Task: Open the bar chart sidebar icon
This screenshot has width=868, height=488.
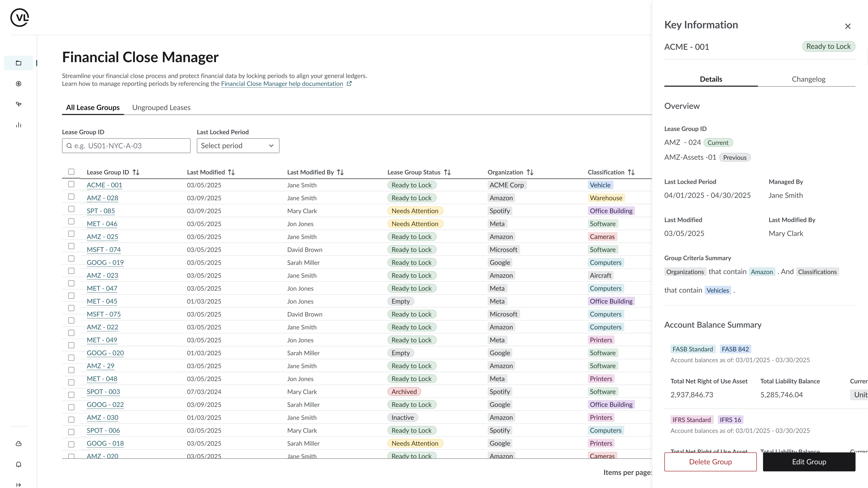Action: pos(19,125)
